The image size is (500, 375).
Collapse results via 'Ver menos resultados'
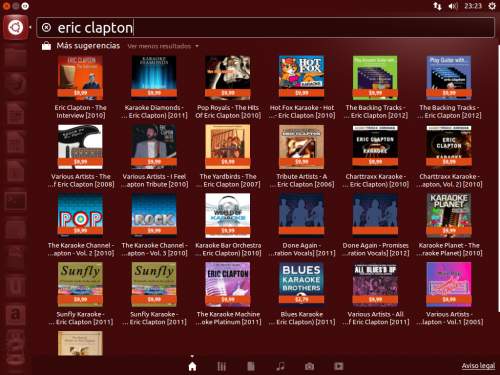163,46
